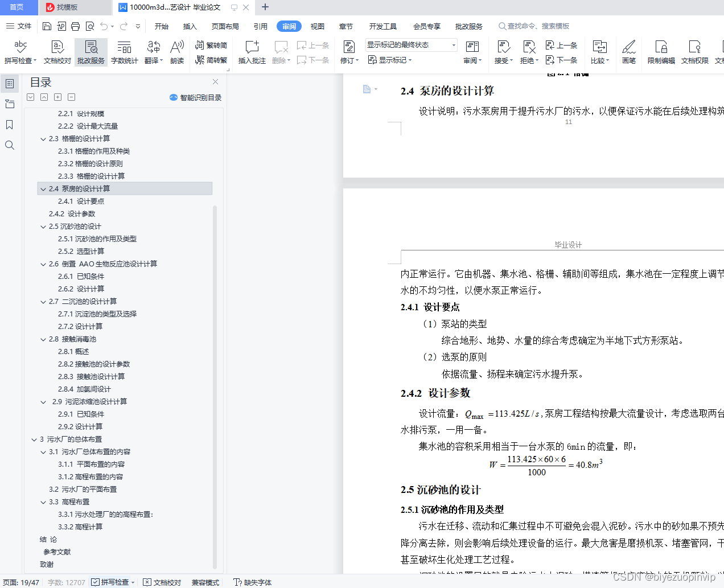Undo the last action

[x=104, y=26]
